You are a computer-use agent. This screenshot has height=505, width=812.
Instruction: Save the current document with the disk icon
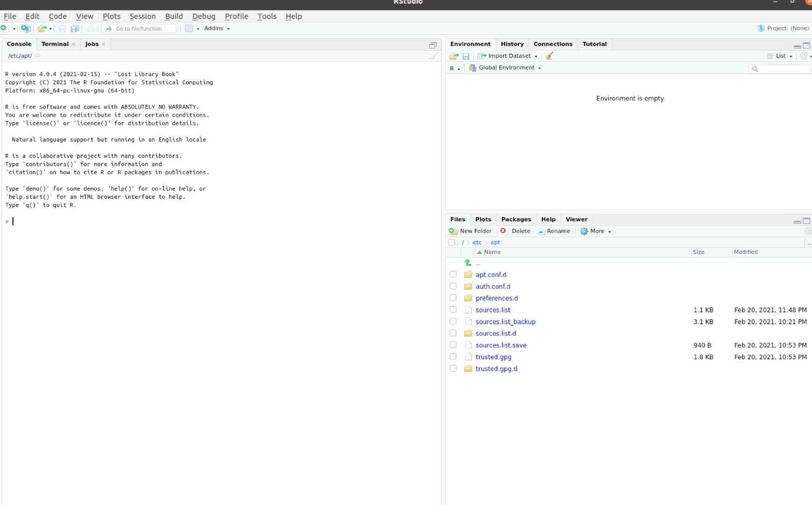click(63, 28)
